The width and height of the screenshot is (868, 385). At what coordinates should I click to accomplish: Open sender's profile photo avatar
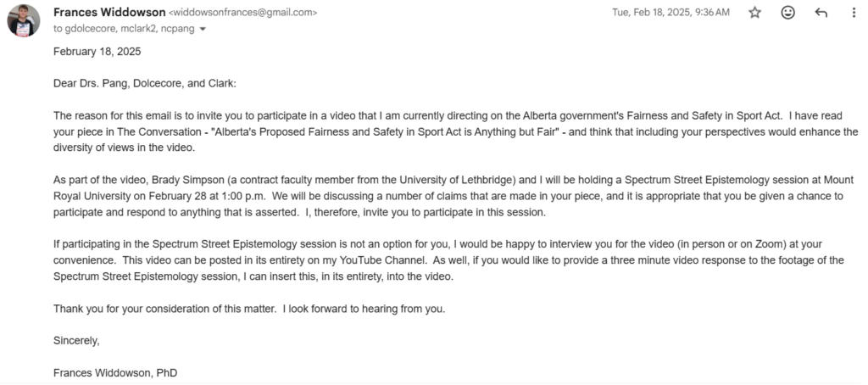point(23,21)
